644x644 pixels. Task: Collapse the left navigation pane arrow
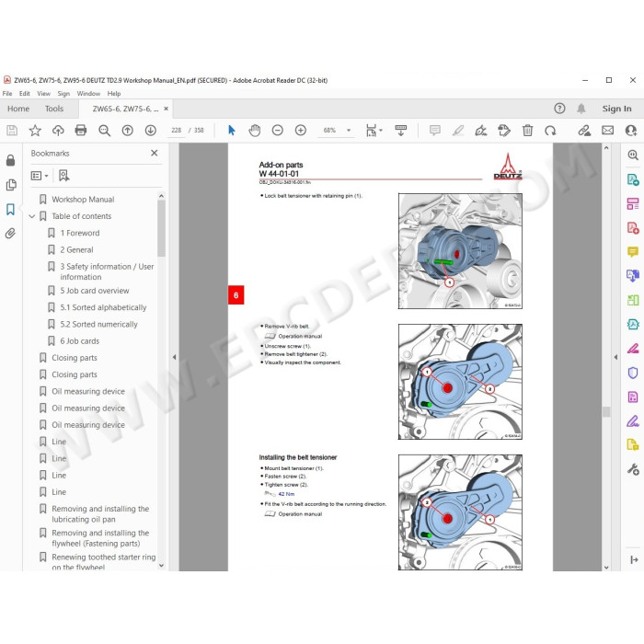click(174, 357)
